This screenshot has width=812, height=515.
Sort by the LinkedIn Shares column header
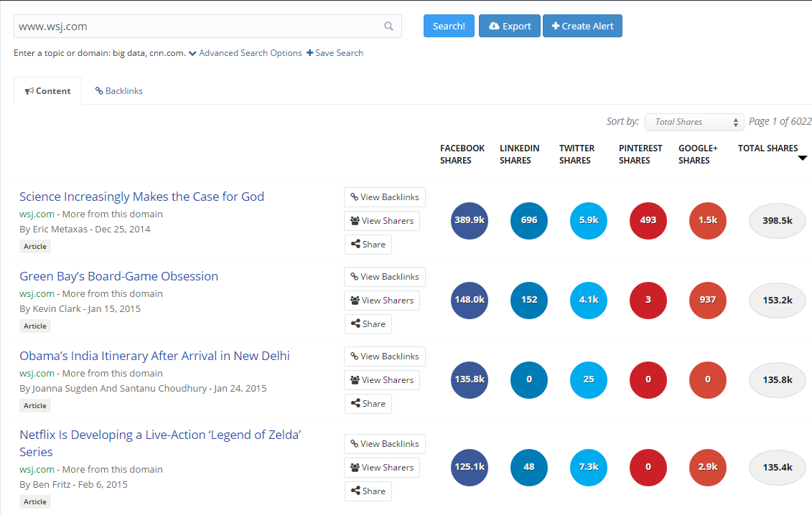click(x=519, y=154)
